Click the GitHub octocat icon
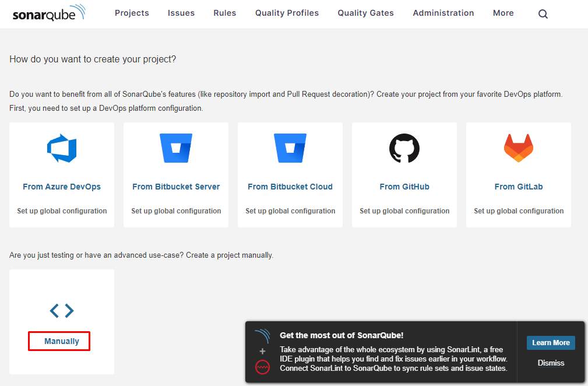This screenshot has height=386, width=588. [404, 148]
